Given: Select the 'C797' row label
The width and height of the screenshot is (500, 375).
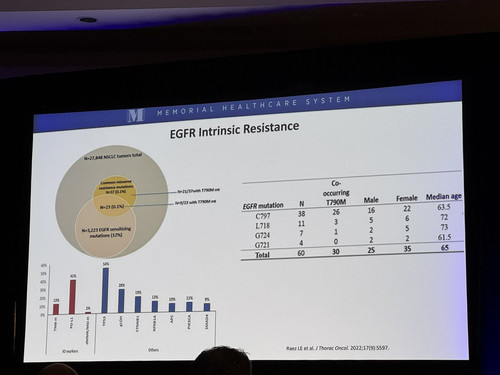Looking at the screenshot, I should pyautogui.click(x=263, y=216).
